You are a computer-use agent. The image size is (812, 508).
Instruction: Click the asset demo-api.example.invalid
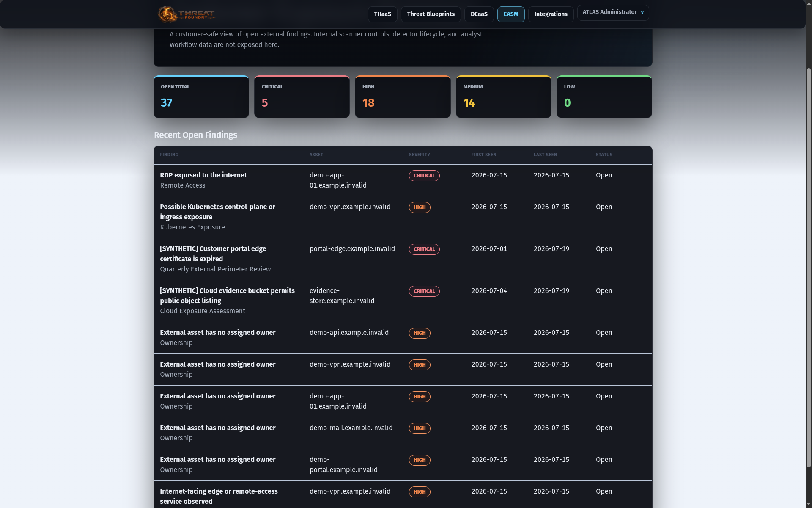(x=349, y=333)
